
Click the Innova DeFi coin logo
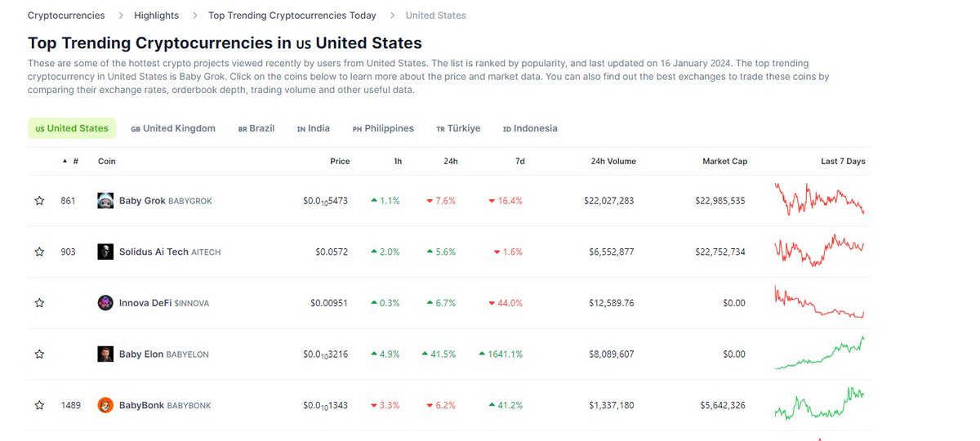[x=105, y=303]
